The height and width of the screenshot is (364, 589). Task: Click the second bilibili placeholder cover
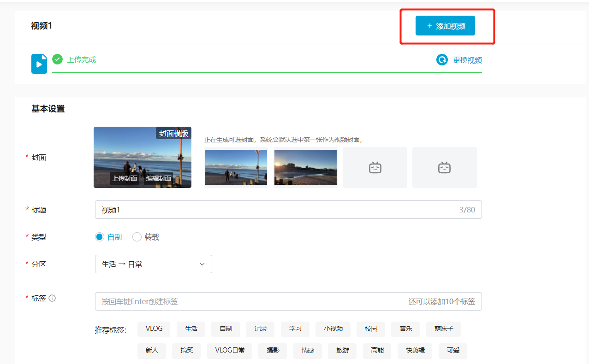(445, 167)
